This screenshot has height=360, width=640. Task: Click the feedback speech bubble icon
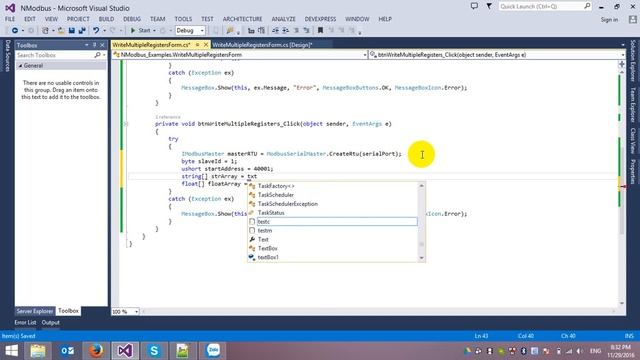474,7
